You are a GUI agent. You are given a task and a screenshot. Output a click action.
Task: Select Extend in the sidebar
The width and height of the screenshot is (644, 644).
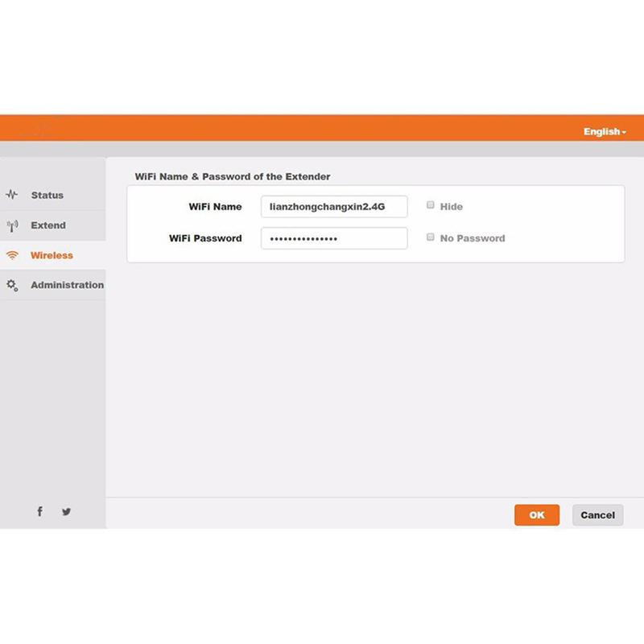[48, 225]
